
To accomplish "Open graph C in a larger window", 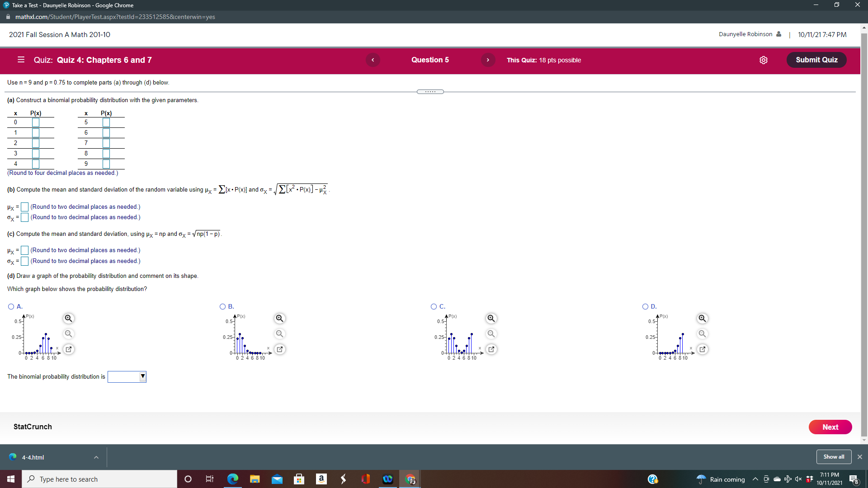I will [x=491, y=349].
